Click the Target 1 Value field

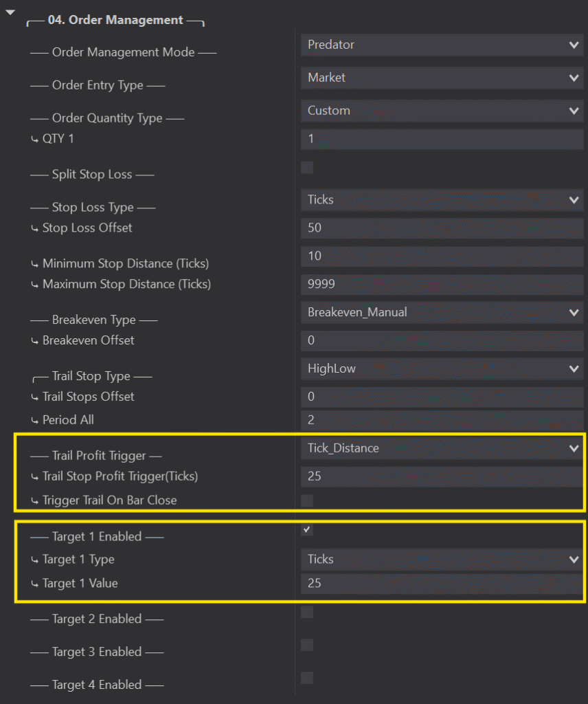(441, 583)
